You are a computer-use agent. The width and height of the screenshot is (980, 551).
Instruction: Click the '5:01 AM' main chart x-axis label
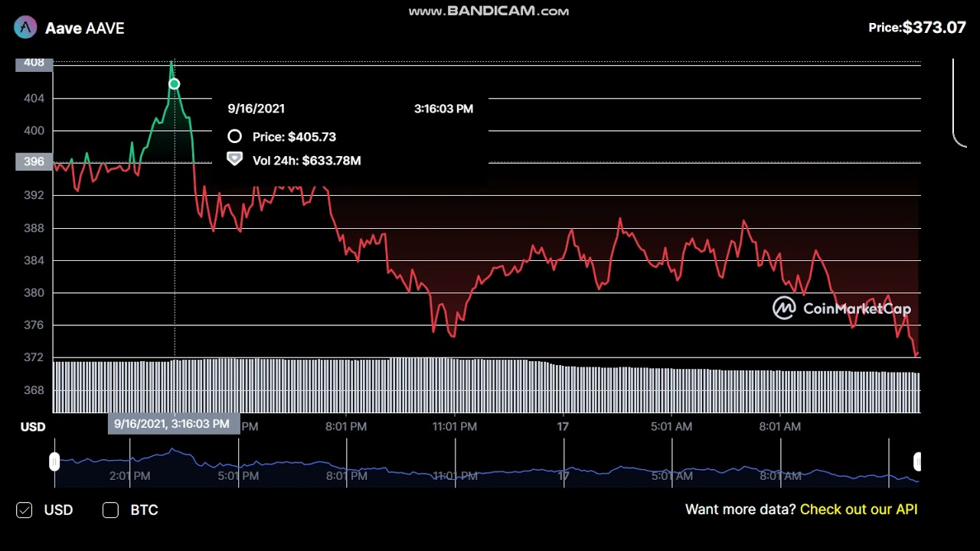[x=671, y=426]
